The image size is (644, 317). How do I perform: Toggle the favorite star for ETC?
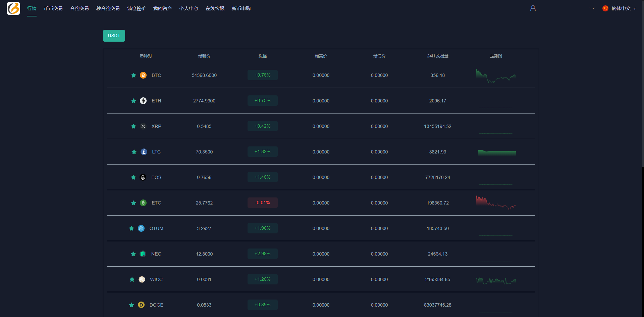133,203
